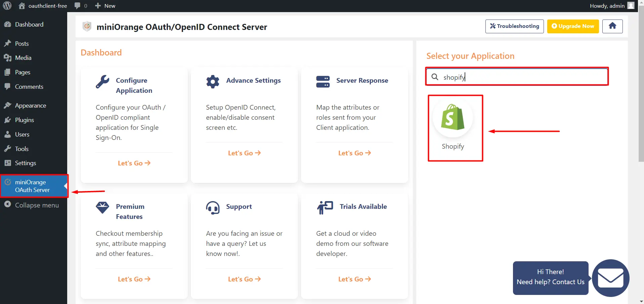644x304 pixels.
Task: Select the Shopify application logo
Action: [x=453, y=117]
